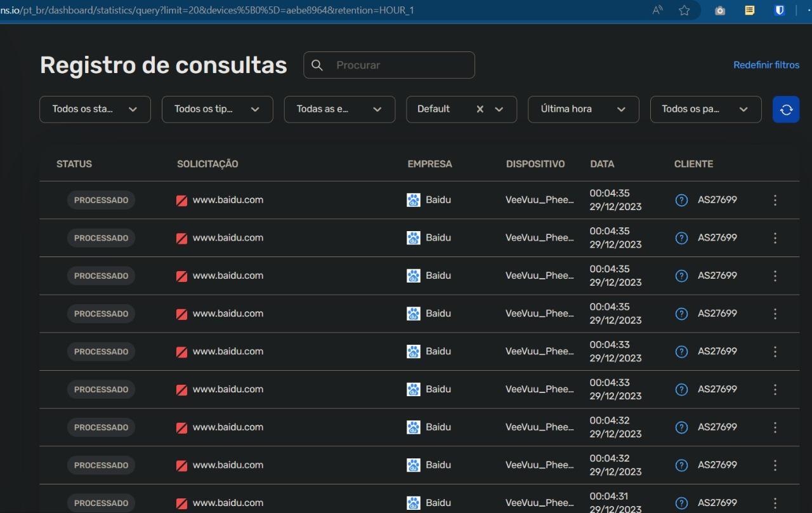Click the magnifier icon in the search box
The image size is (812, 513).
[x=318, y=65]
